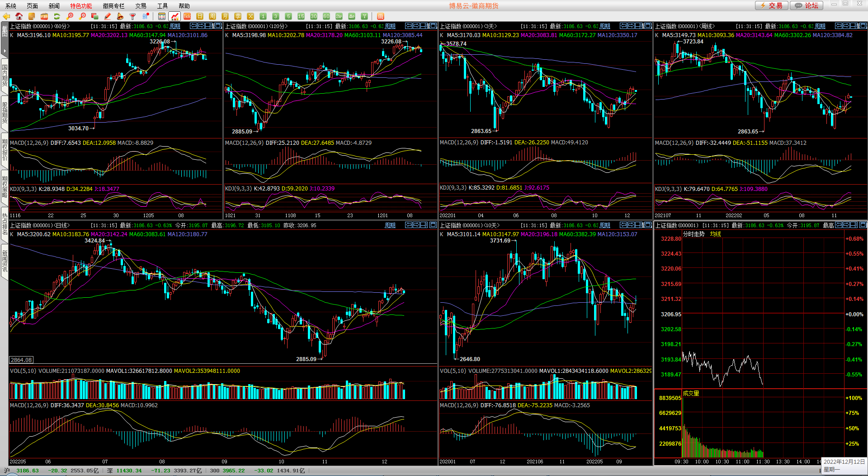Open the 页面 menu
Screen dimensions: 868x476
pos(33,6)
